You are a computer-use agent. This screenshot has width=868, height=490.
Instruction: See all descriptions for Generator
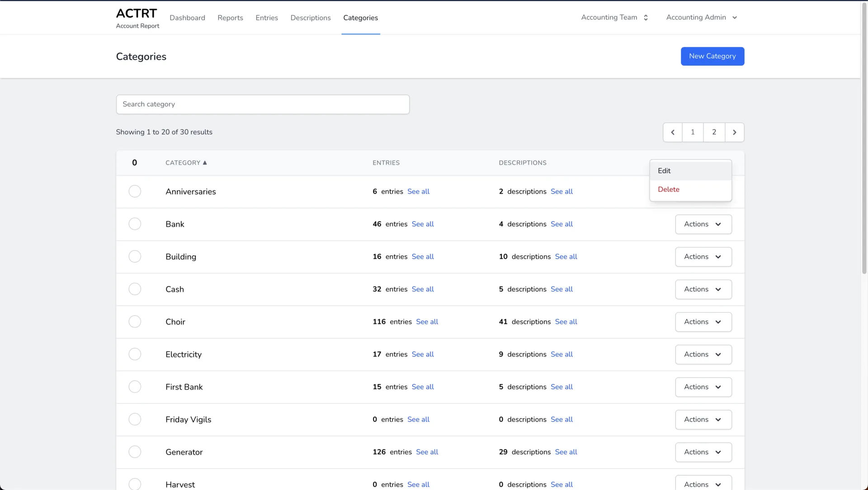coord(566,452)
